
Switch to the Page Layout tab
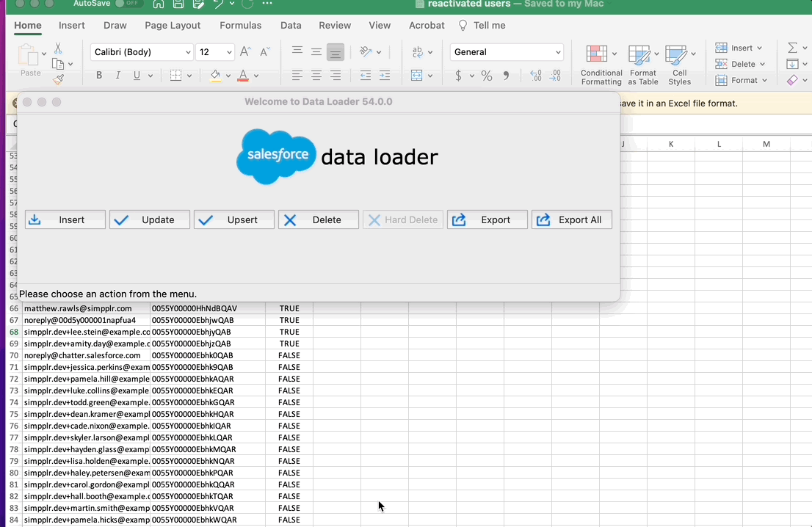(x=173, y=26)
